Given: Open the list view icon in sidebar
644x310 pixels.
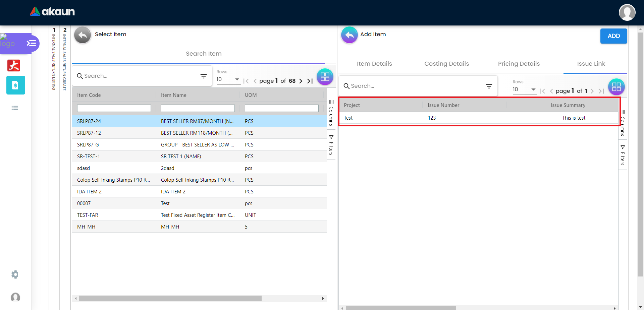Looking at the screenshot, I should 15,108.
